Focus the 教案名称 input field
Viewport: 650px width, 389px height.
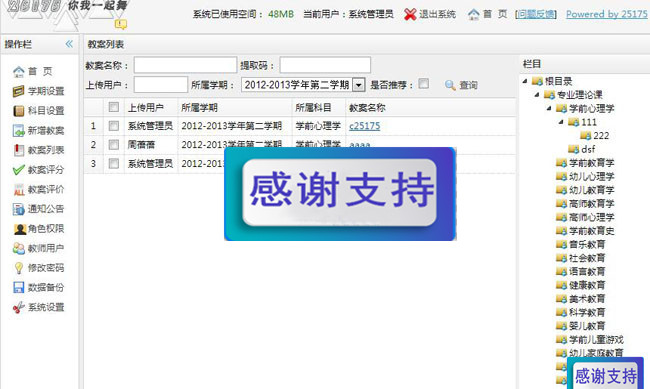click(x=185, y=65)
